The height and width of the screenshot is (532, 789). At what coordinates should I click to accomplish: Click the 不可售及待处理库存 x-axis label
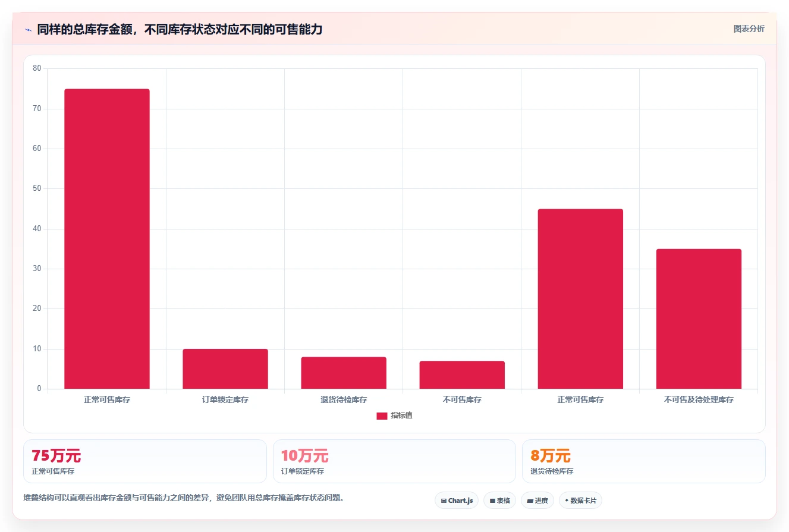(699, 400)
